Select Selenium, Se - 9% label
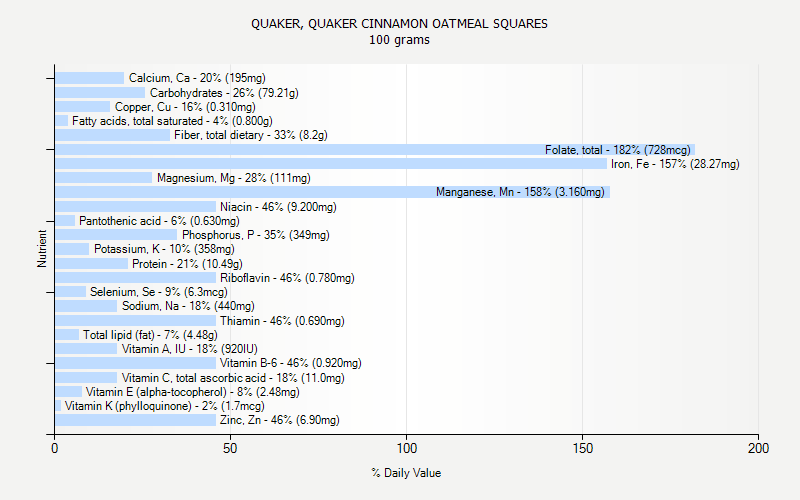Viewport: 800px width, 500px height. [159, 292]
